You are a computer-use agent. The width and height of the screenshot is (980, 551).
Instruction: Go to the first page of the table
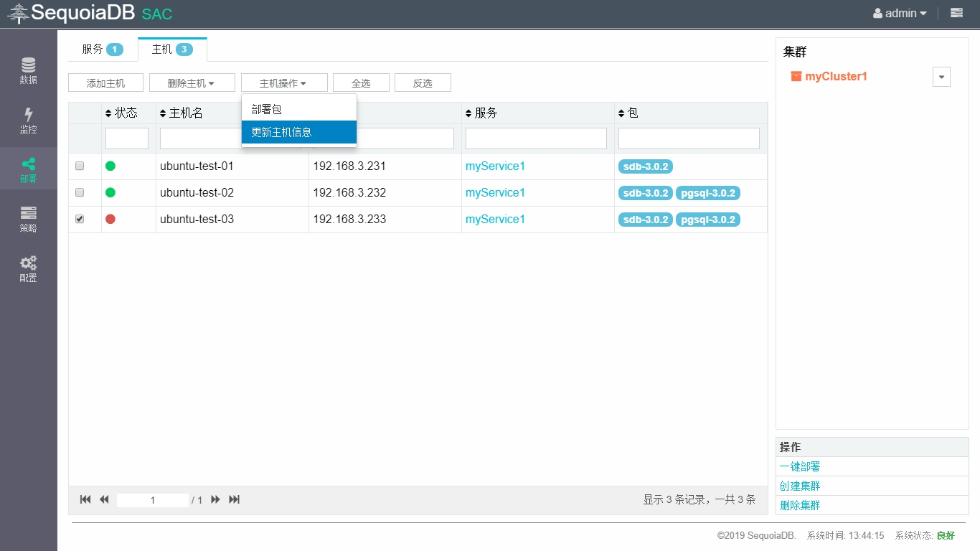click(x=85, y=499)
